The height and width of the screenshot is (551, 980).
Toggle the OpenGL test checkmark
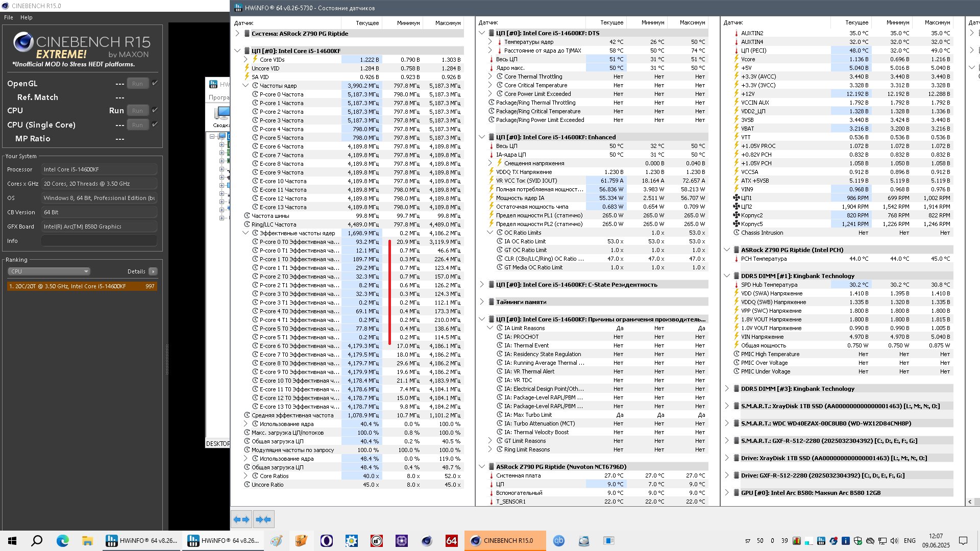tap(155, 83)
